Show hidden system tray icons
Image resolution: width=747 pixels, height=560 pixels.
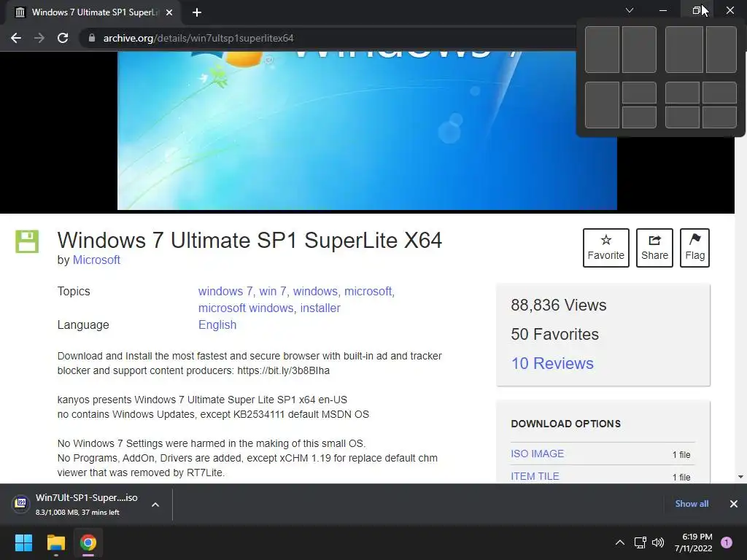click(620, 542)
